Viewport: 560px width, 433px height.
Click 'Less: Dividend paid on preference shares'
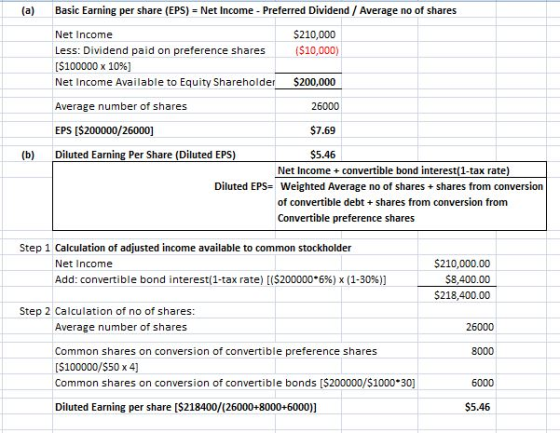coord(160,50)
